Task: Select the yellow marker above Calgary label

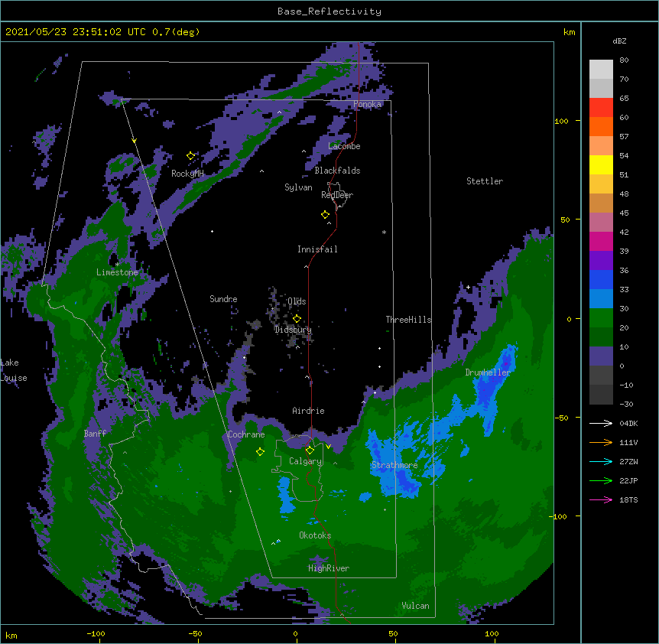Action: (310, 450)
